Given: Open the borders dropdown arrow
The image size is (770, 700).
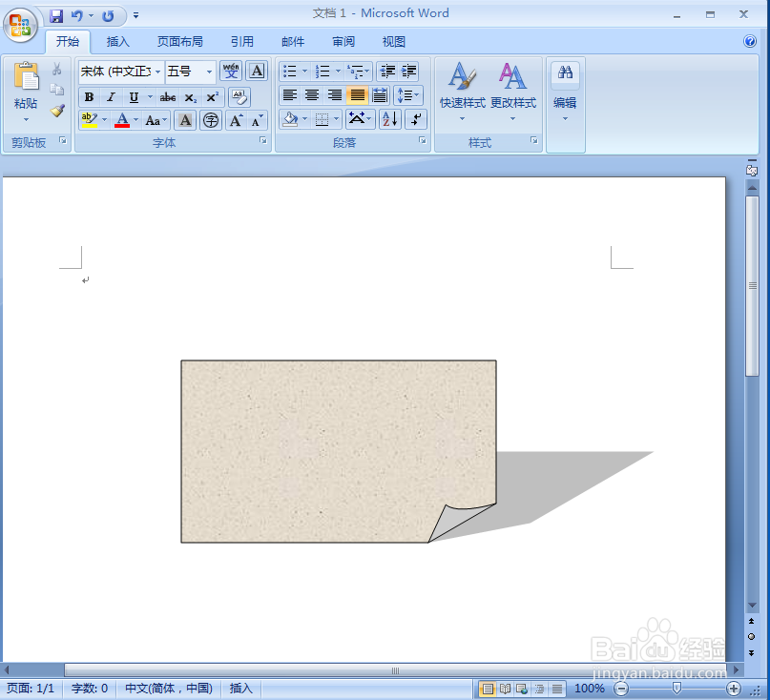Looking at the screenshot, I should (x=337, y=119).
